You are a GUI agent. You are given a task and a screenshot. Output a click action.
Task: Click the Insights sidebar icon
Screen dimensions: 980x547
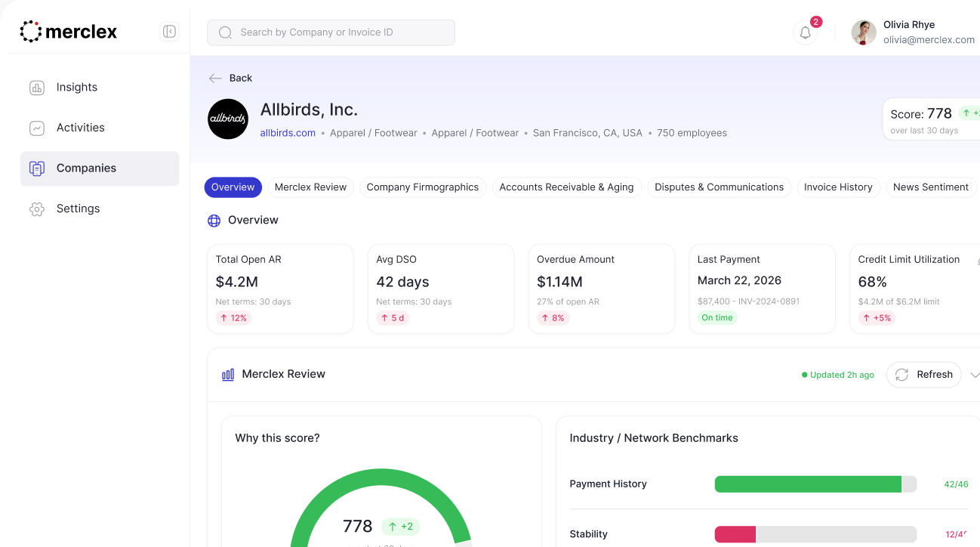37,88
